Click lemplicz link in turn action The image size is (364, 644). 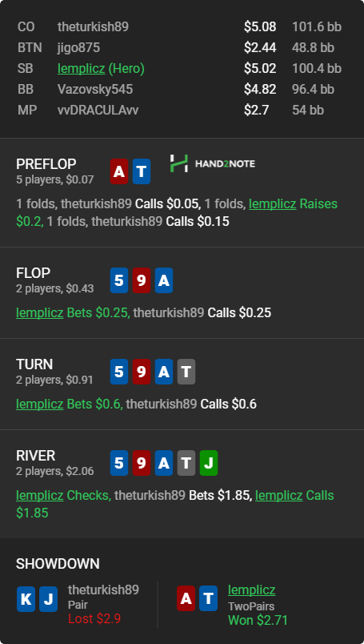click(40, 405)
